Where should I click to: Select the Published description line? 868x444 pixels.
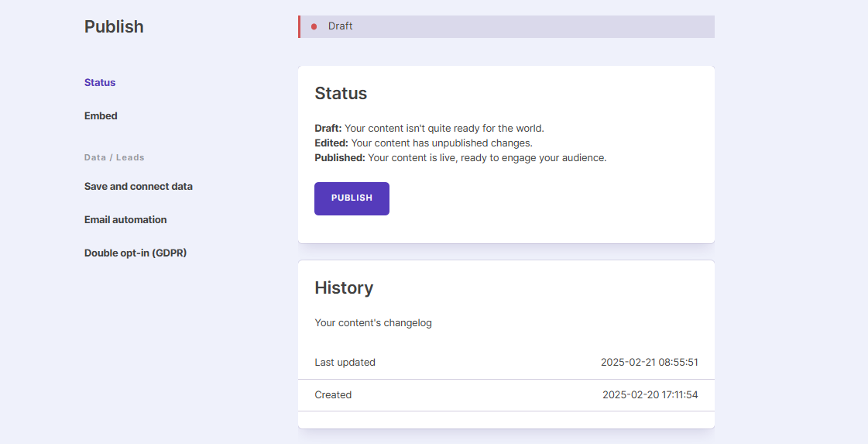[460, 158]
